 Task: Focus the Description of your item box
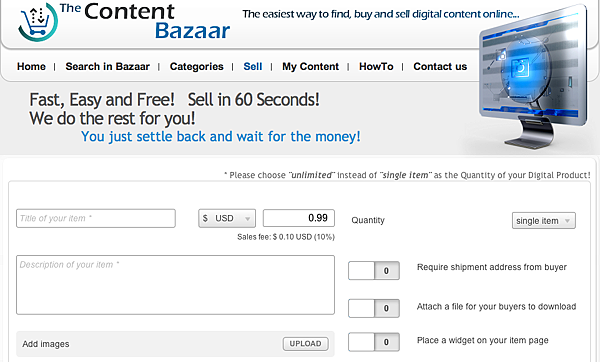pos(175,285)
